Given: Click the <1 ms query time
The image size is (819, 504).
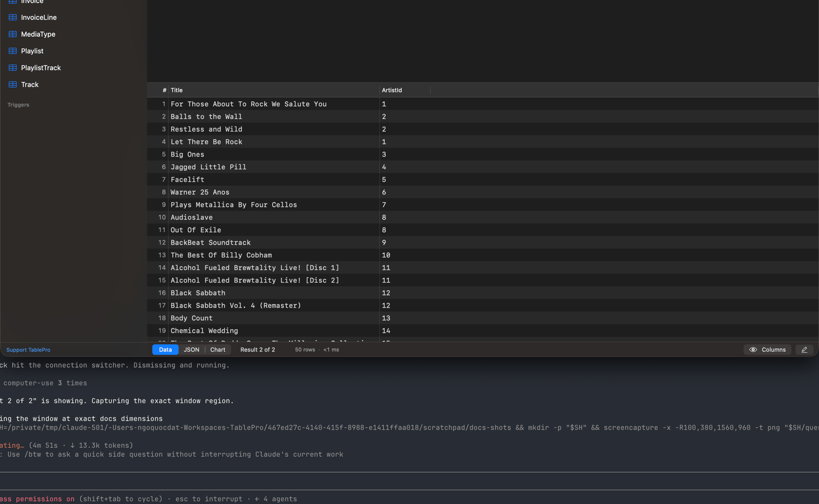Looking at the screenshot, I should pos(331,350).
